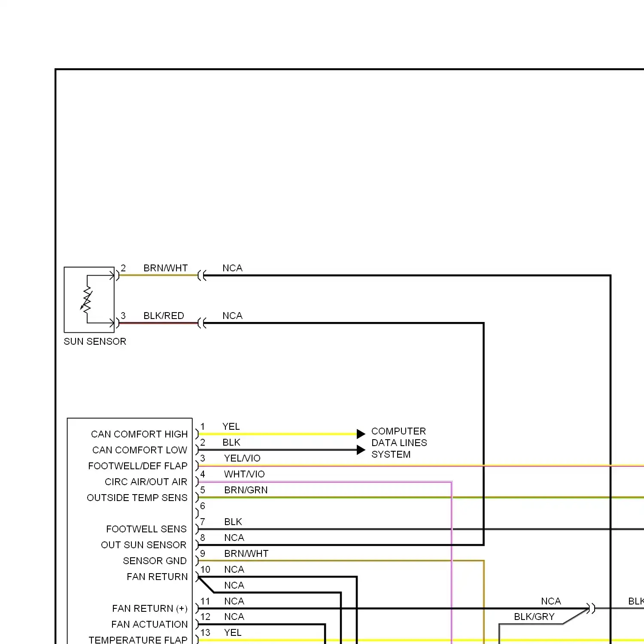
Task: Click the NCA wire label at pin 8
Action: (234, 538)
